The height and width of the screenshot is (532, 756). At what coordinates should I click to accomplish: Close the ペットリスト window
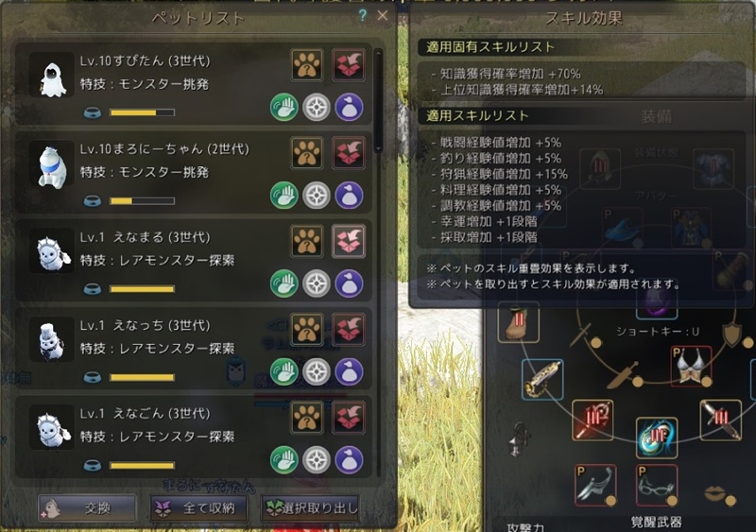pos(383,15)
